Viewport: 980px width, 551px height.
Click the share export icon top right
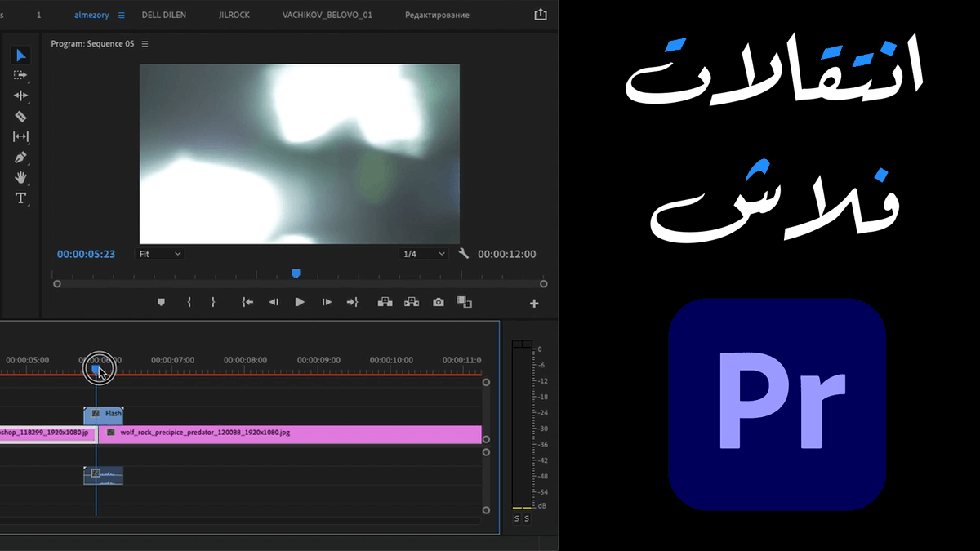click(x=540, y=15)
